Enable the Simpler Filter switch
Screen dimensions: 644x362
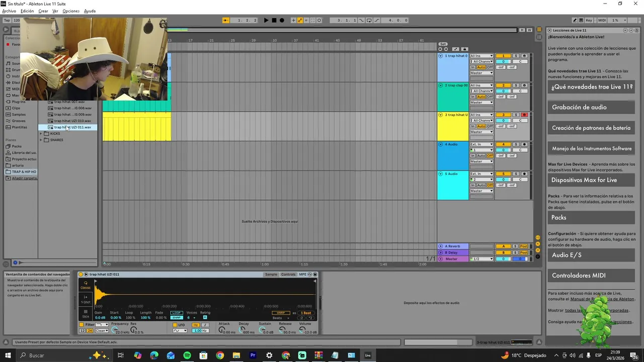[x=82, y=325]
